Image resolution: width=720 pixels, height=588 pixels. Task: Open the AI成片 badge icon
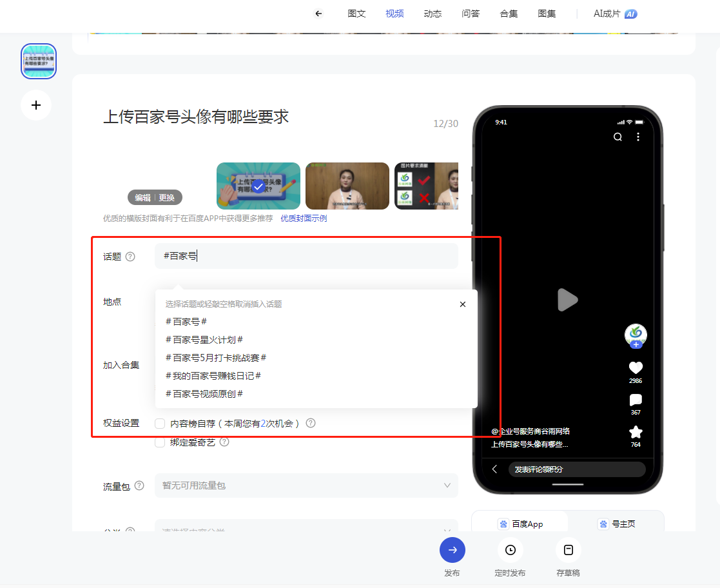coord(631,14)
